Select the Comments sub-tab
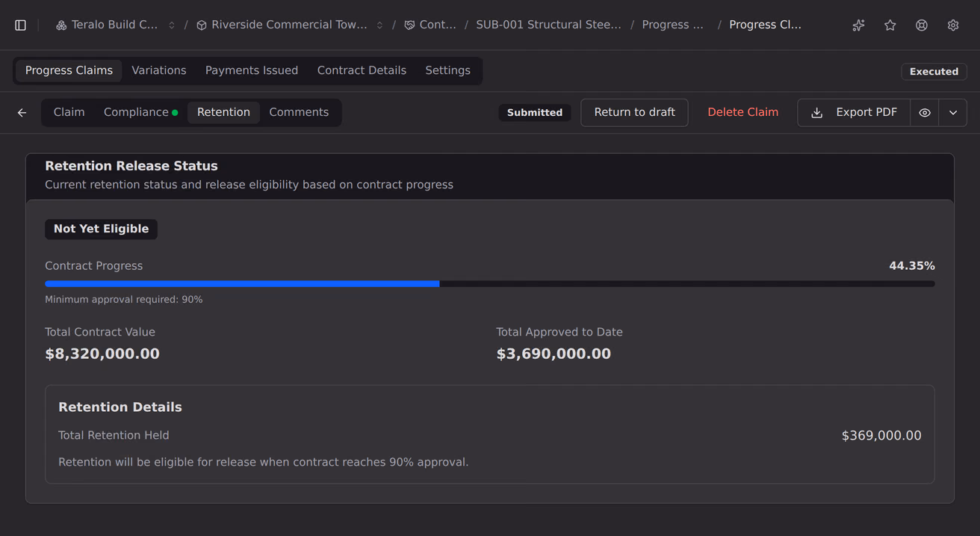Screen dimensions: 980x536 click(x=299, y=112)
